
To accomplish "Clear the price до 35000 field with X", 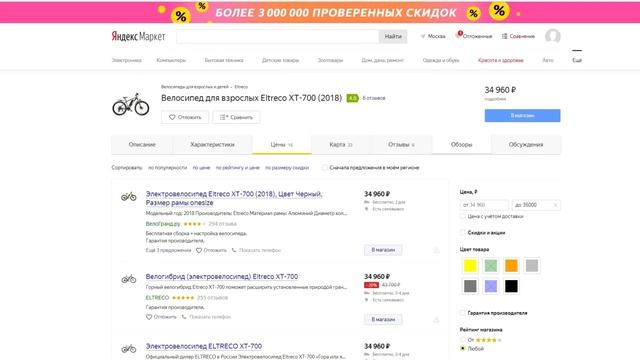I will pyautogui.click(x=556, y=205).
